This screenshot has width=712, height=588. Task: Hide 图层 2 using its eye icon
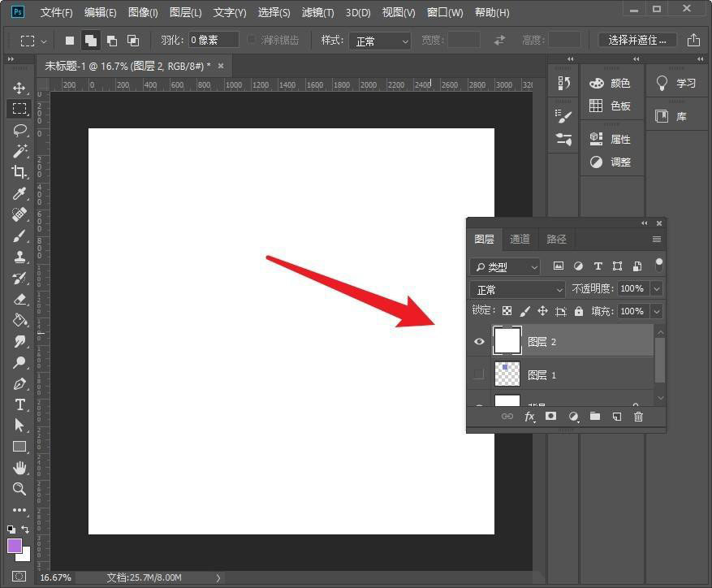click(x=479, y=342)
